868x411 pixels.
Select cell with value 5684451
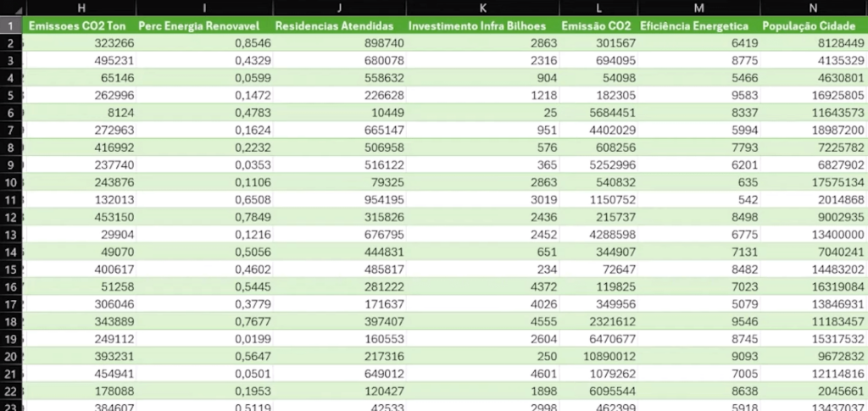(x=598, y=113)
